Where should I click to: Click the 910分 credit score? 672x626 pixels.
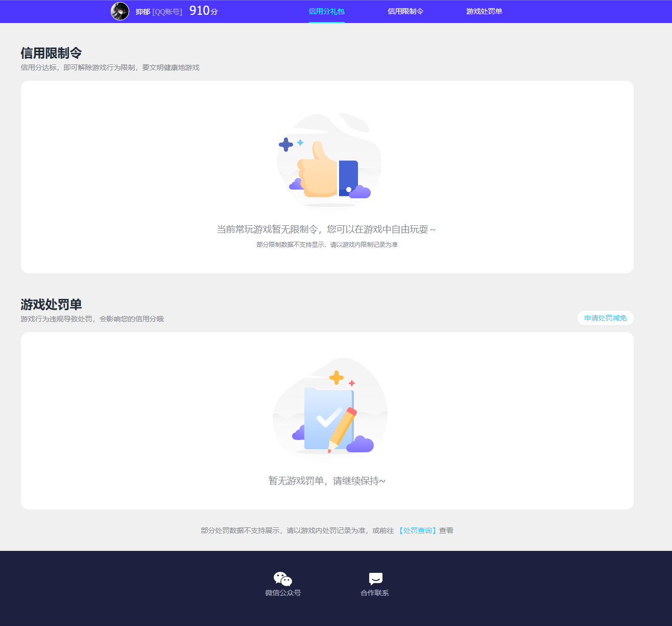[204, 11]
